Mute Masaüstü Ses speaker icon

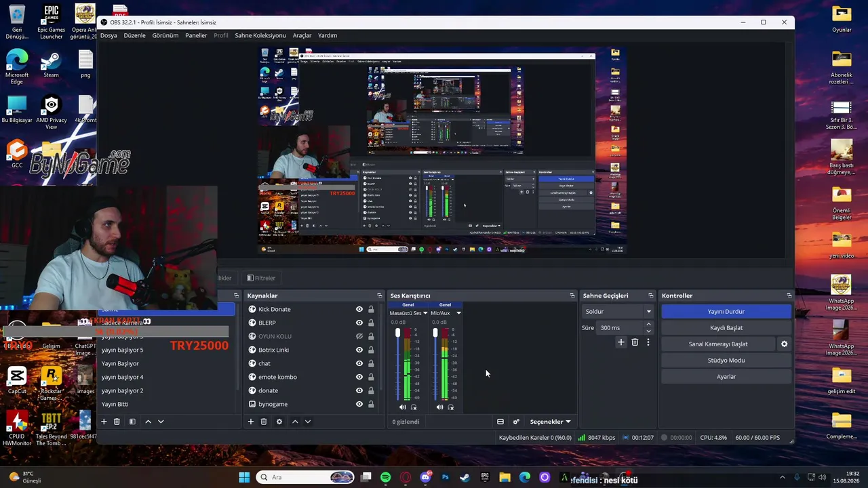(403, 407)
